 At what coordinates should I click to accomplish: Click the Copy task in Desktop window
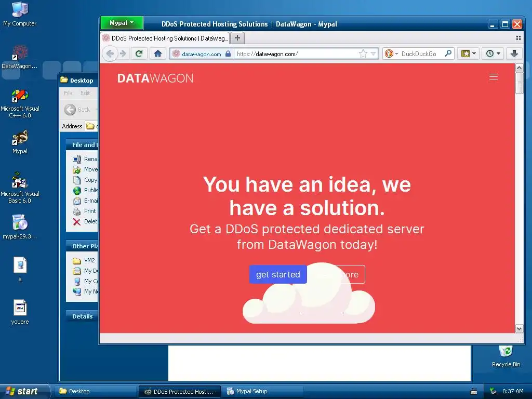pyautogui.click(x=85, y=180)
